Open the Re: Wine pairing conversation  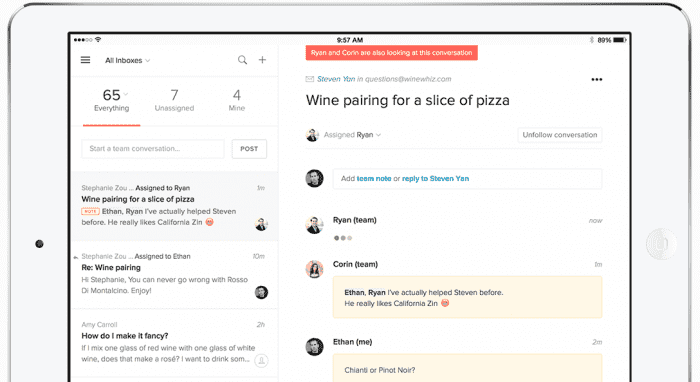[175, 275]
